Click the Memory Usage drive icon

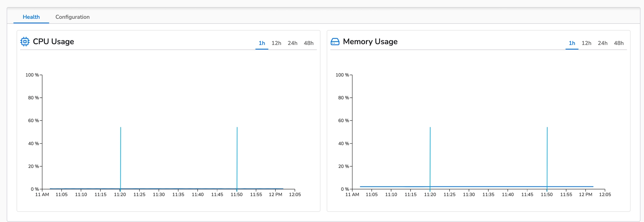[x=335, y=42]
